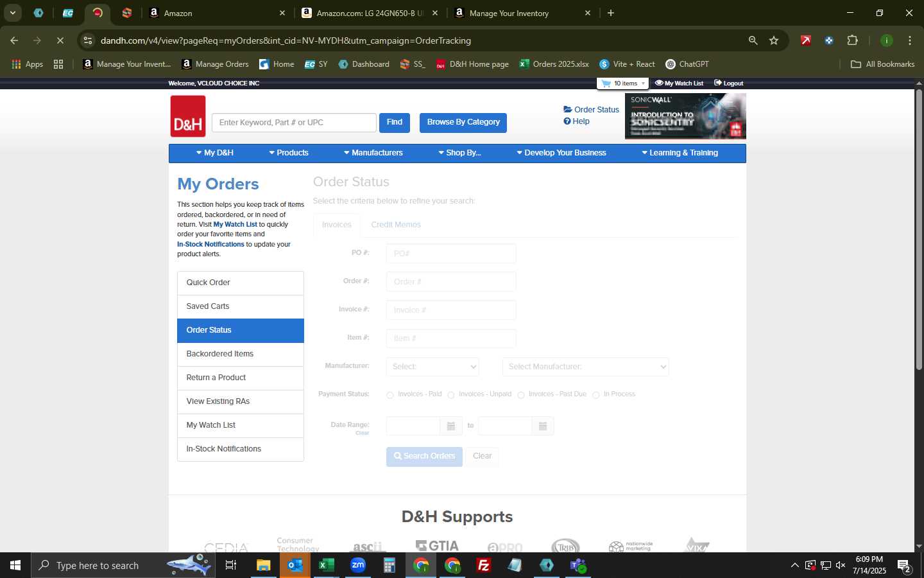
Task: Select the Invoices - Unpaid radio button
Action: [x=451, y=395]
